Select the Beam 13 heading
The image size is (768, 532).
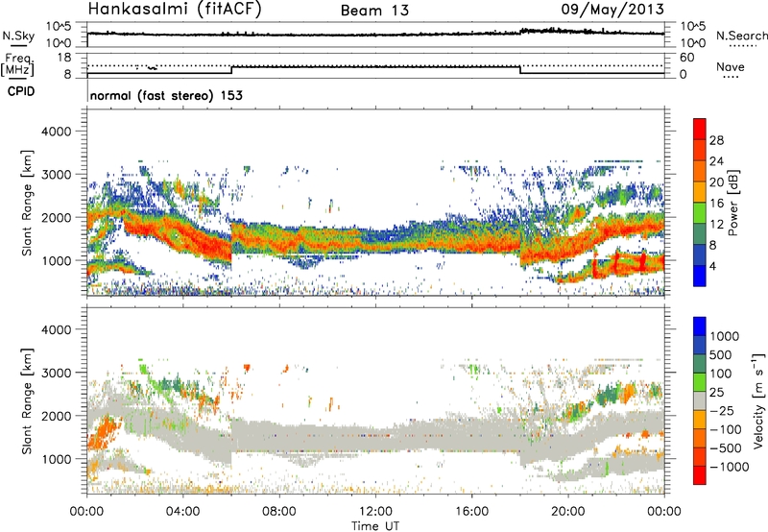tap(374, 11)
